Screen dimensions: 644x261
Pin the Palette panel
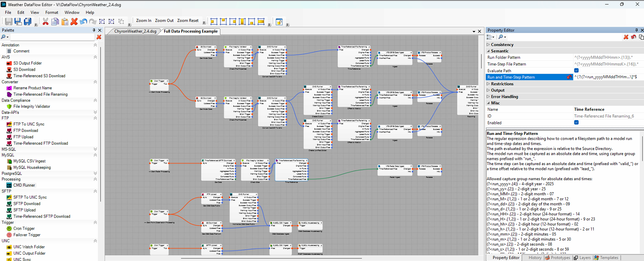[94, 30]
